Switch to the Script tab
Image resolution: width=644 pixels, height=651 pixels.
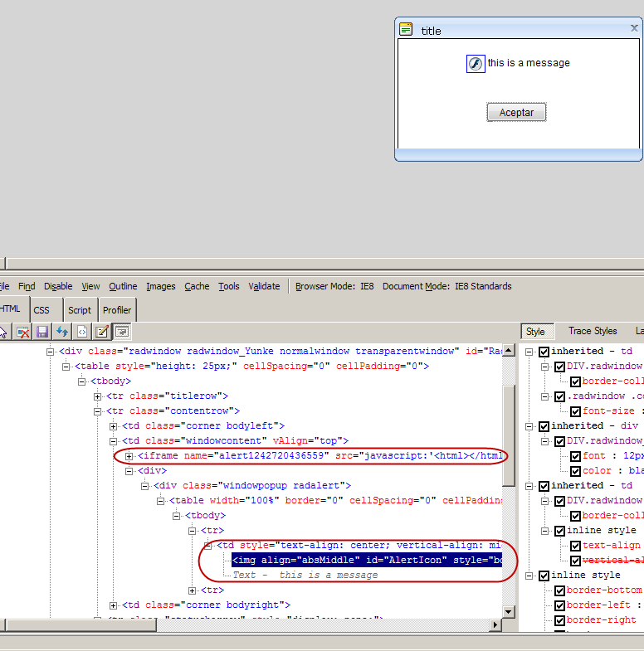click(x=80, y=310)
